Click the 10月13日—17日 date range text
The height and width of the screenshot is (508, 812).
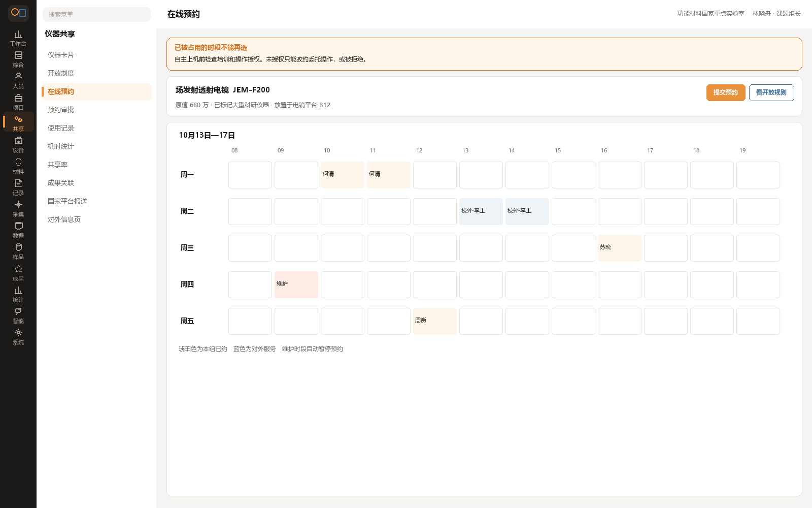(x=207, y=135)
